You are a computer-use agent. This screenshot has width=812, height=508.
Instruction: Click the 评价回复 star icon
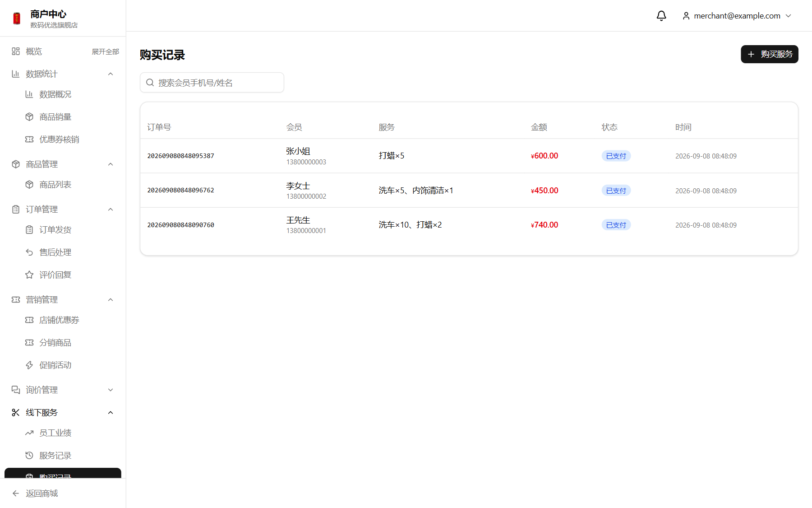29,275
